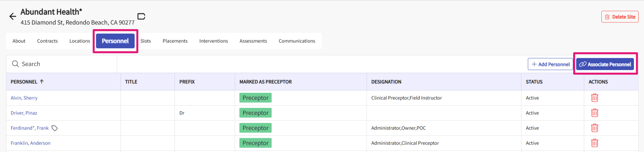
Task: Open the Contracts tab
Action: pos(47,41)
